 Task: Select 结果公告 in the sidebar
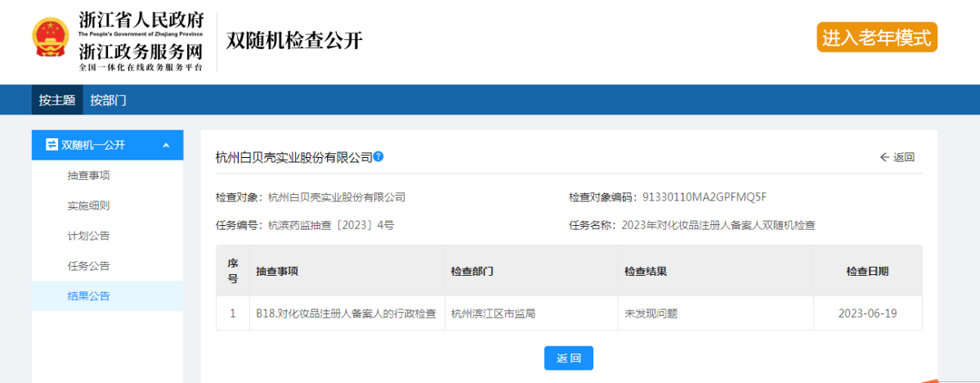click(x=88, y=296)
